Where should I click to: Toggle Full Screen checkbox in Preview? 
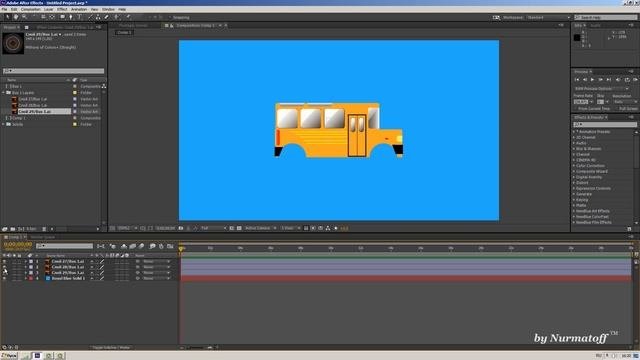617,109
